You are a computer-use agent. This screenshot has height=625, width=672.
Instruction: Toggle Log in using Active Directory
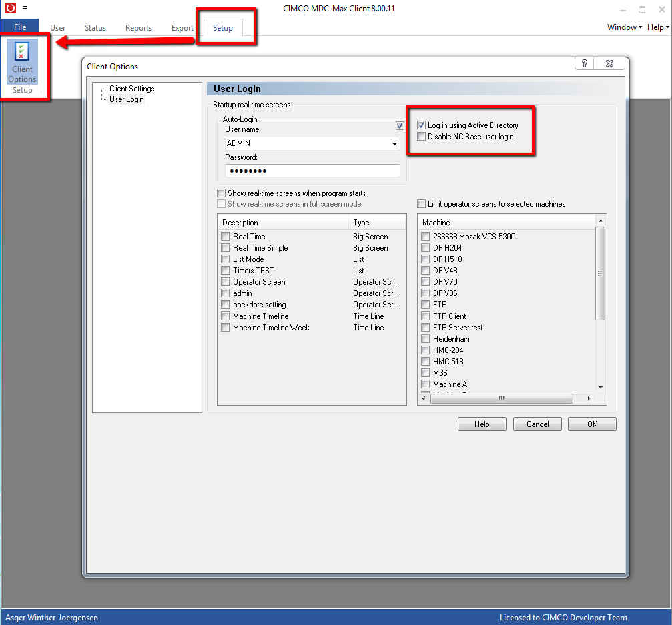[421, 125]
